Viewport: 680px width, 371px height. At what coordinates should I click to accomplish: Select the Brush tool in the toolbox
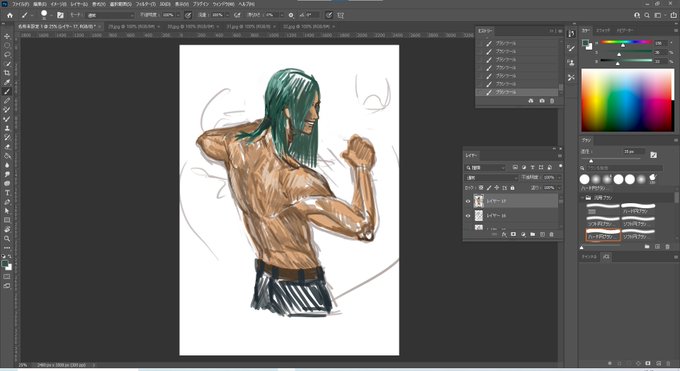tap(7, 92)
